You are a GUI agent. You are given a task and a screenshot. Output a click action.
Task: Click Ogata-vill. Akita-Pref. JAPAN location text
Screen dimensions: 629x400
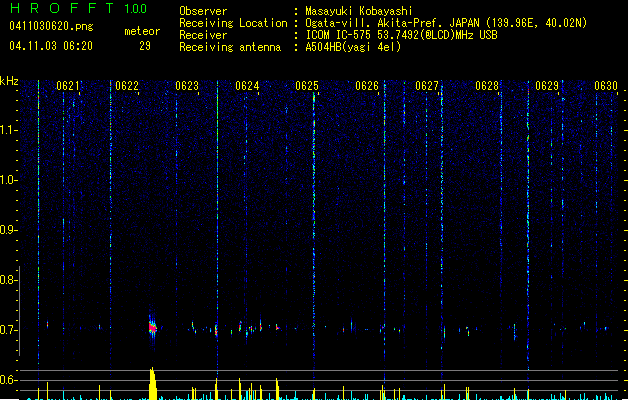coord(446,23)
